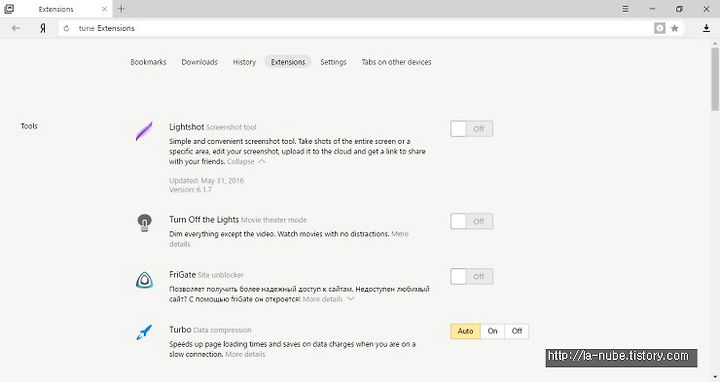Click the 'Screenshot tool' subtitle
Image resolution: width=720 pixels, height=382 pixels.
(x=231, y=128)
